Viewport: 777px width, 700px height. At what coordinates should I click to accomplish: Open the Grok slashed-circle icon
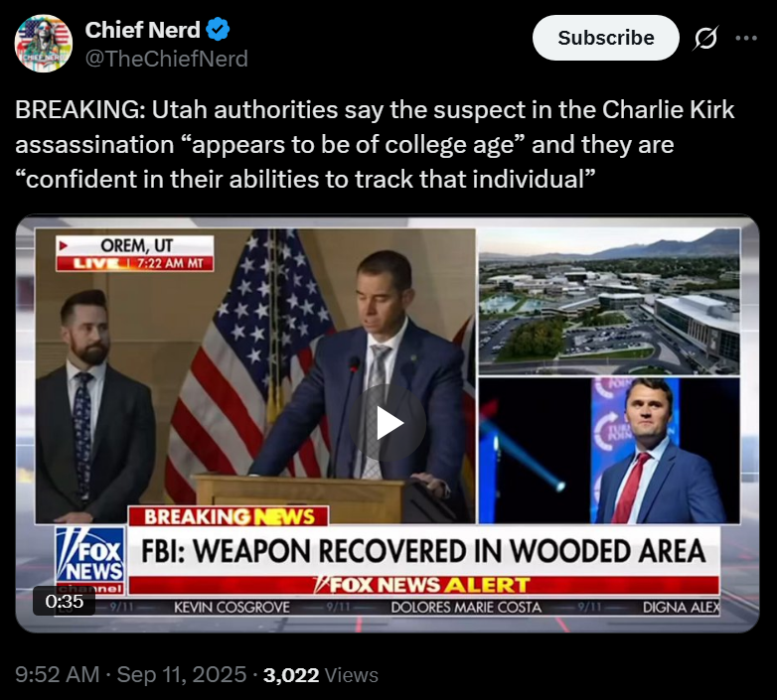pyautogui.click(x=705, y=38)
